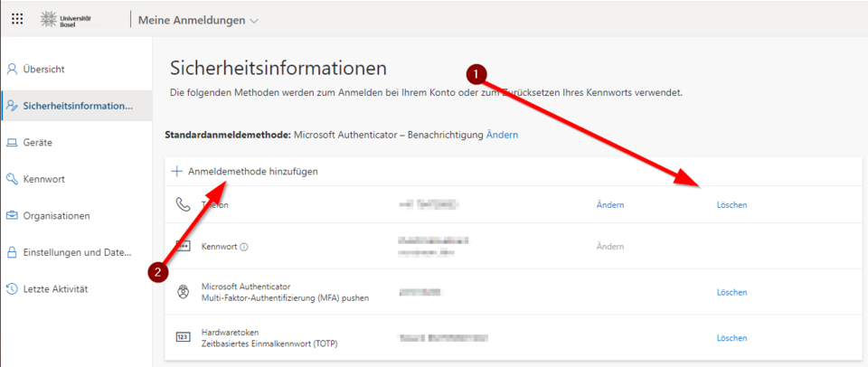This screenshot has height=367, width=868.
Task: Click the Einstellungen und Datenschutz lock icon
Action: 13,252
